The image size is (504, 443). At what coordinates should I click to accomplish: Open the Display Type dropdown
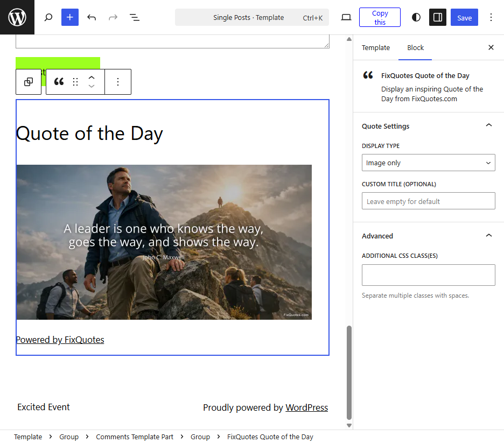coord(428,163)
